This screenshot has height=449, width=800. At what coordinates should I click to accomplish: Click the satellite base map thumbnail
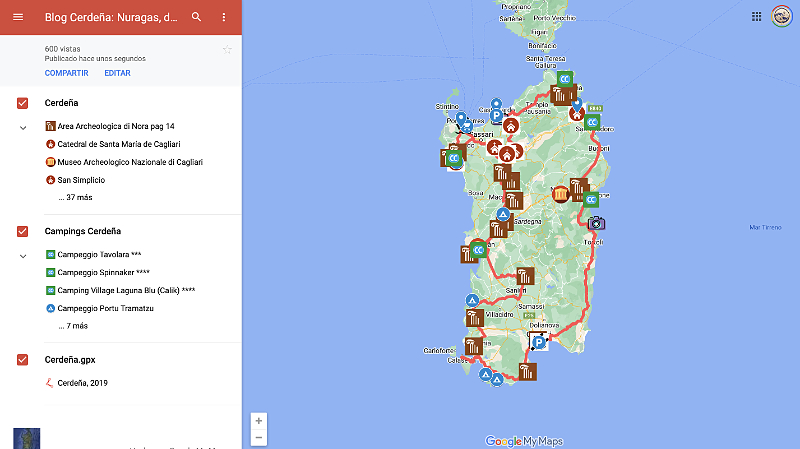point(27,439)
